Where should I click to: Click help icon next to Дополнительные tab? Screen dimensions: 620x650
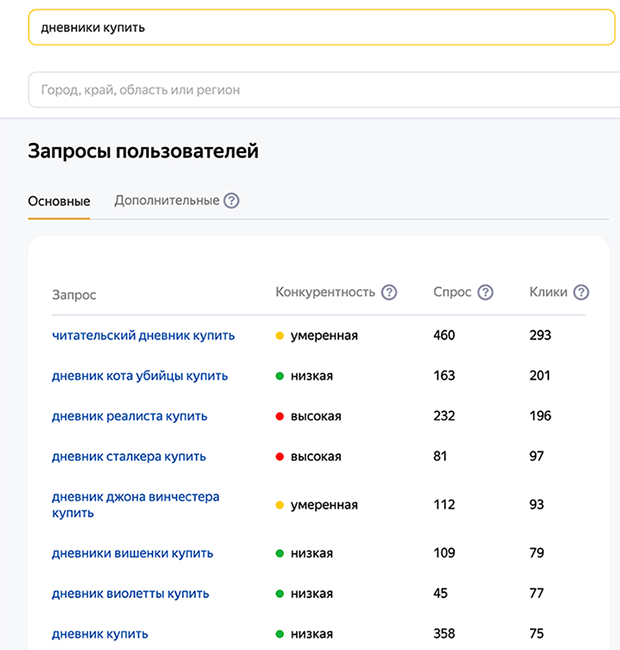click(231, 201)
